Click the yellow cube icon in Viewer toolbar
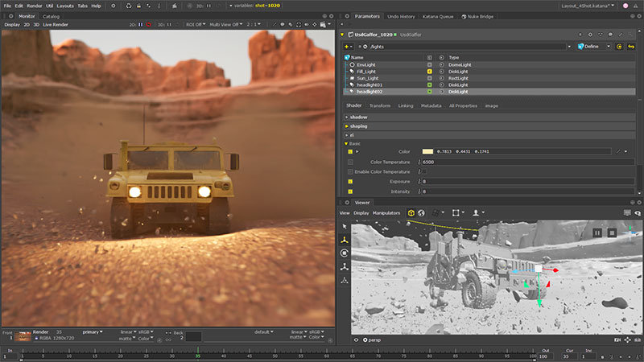 (410, 212)
